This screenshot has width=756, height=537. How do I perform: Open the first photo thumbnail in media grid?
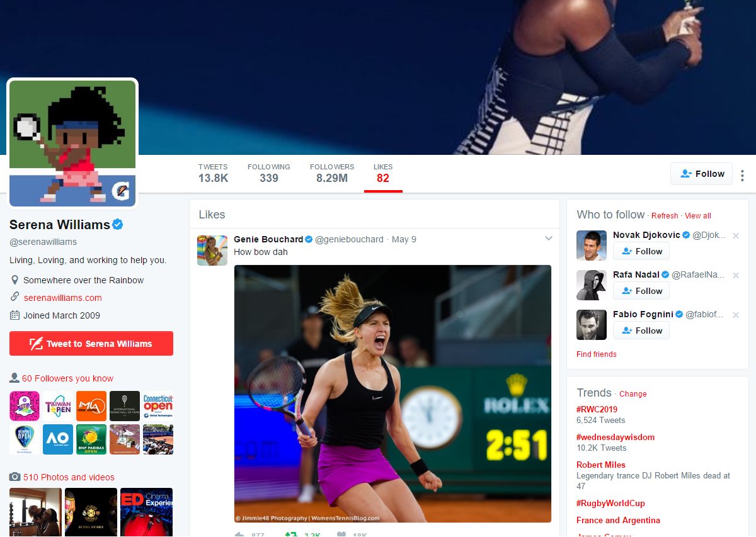click(x=35, y=512)
